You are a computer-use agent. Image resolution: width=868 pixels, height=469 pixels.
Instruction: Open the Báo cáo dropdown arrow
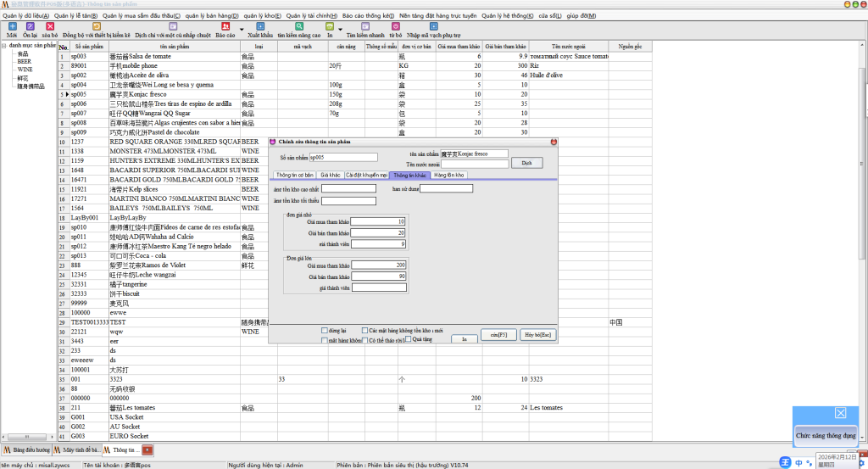pyautogui.click(x=241, y=28)
